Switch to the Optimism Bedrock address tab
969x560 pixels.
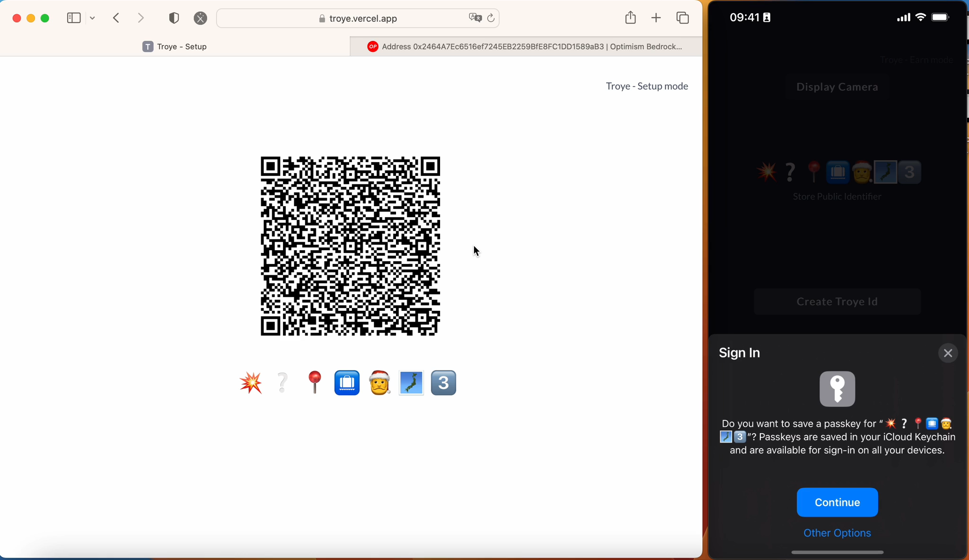(x=526, y=46)
